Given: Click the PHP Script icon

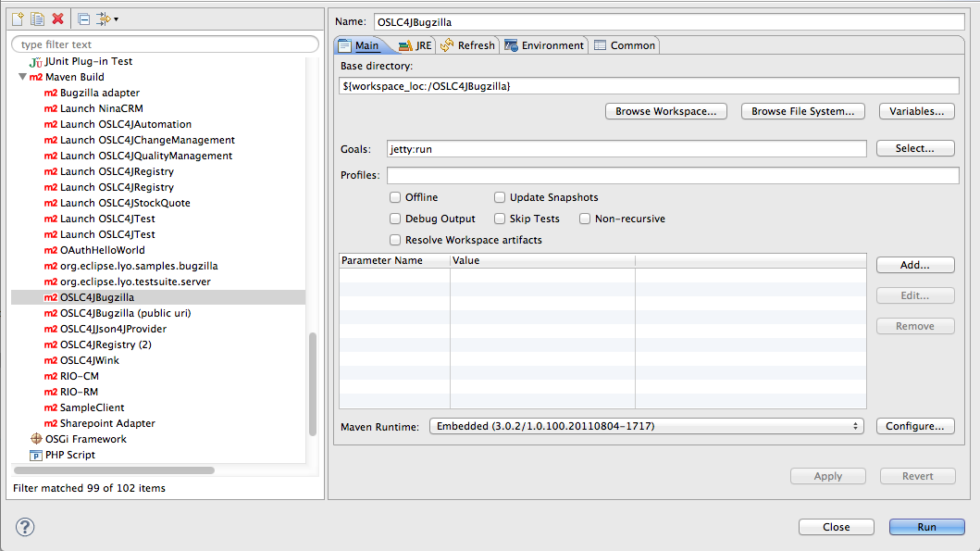Looking at the screenshot, I should click(x=36, y=456).
